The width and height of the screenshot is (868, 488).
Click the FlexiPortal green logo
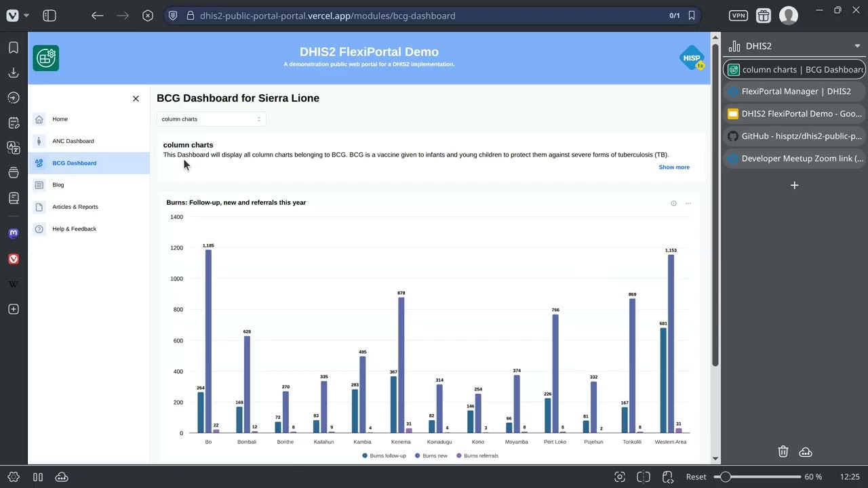pos(45,58)
